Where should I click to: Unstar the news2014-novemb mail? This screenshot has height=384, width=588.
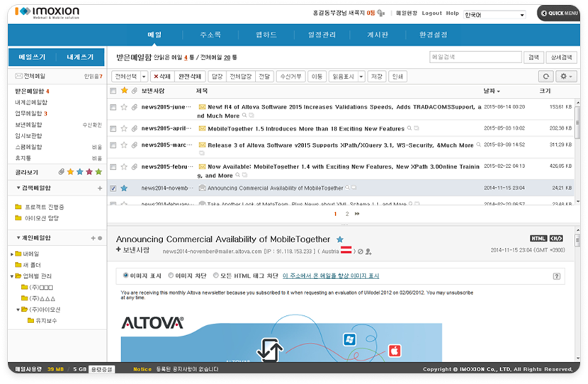[124, 188]
